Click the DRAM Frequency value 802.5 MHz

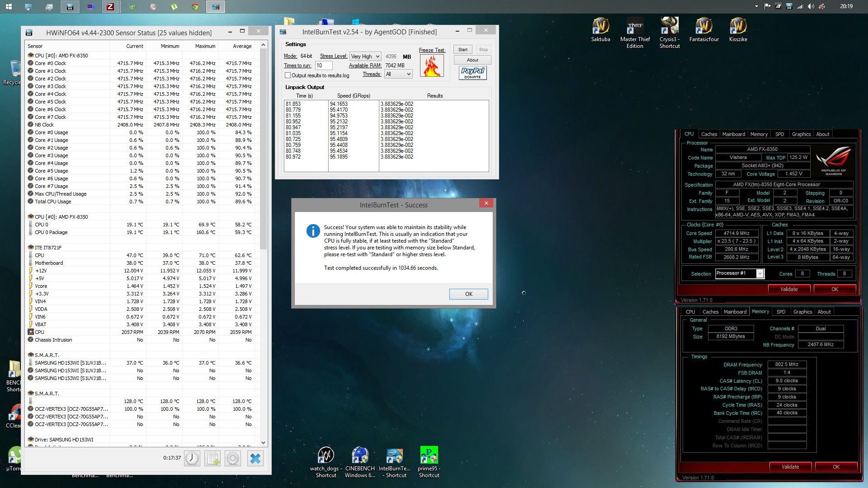point(787,364)
